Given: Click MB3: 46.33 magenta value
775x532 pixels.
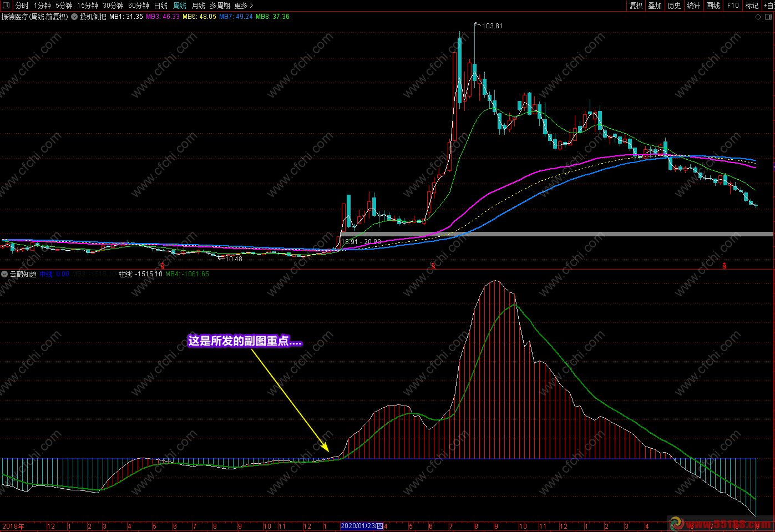Looking at the screenshot, I should click(x=163, y=17).
